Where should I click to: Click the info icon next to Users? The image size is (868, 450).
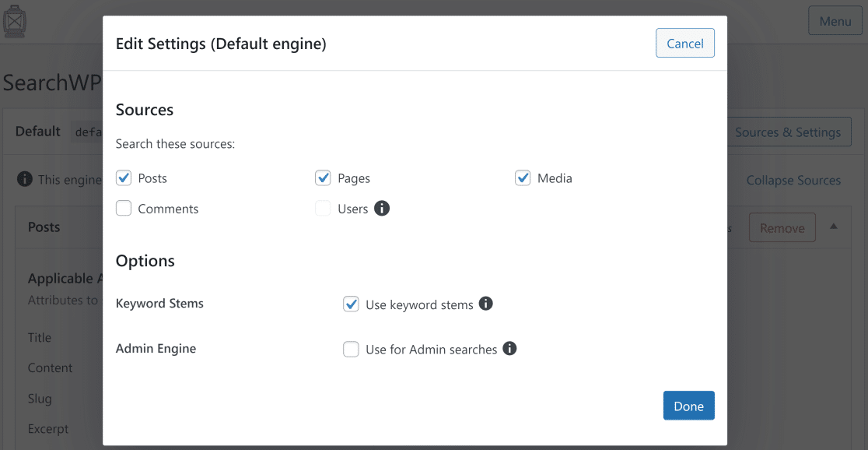(x=382, y=209)
